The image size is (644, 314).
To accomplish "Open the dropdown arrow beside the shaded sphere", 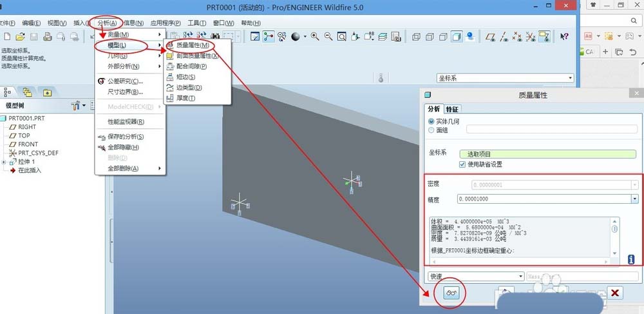I will pyautogui.click(x=305, y=37).
